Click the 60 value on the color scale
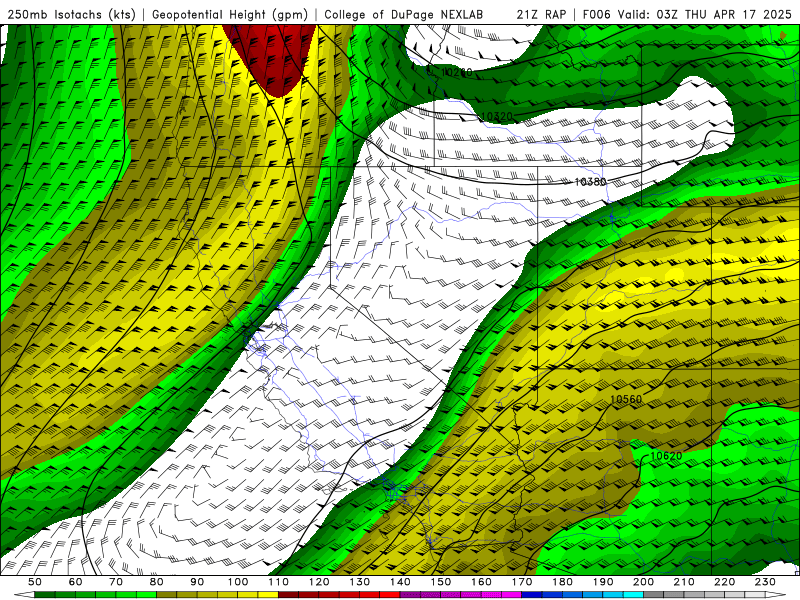The height and width of the screenshot is (600, 800). coord(75,582)
